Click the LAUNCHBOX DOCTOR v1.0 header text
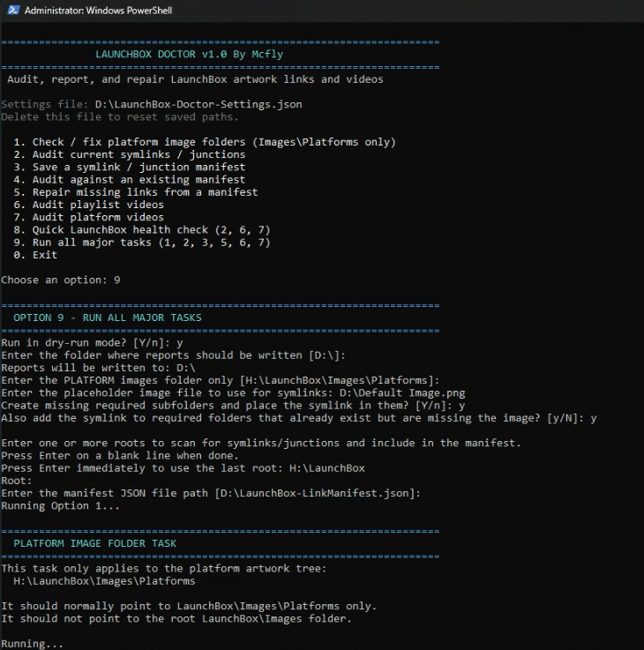 [x=189, y=55]
